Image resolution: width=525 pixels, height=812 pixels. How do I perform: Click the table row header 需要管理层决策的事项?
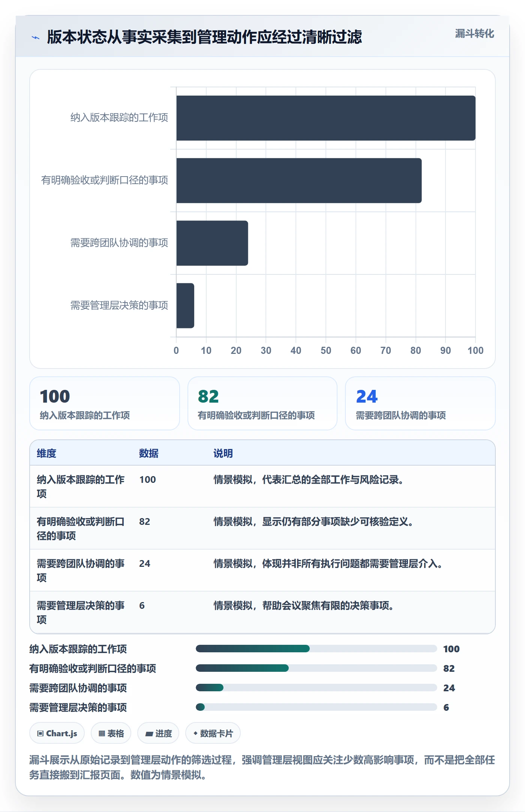81,613
